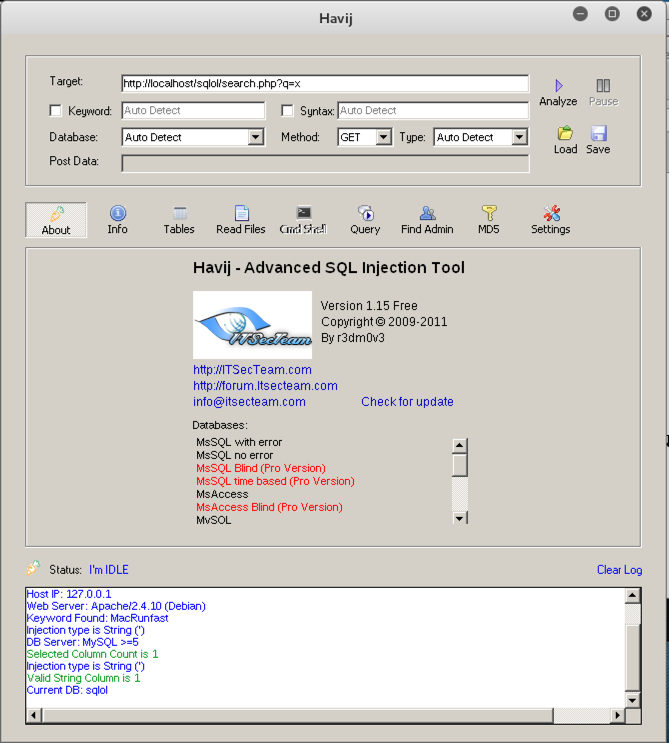The width and height of the screenshot is (669, 743).
Task: Open the forum.Itsecteam.com link
Action: coord(265,386)
